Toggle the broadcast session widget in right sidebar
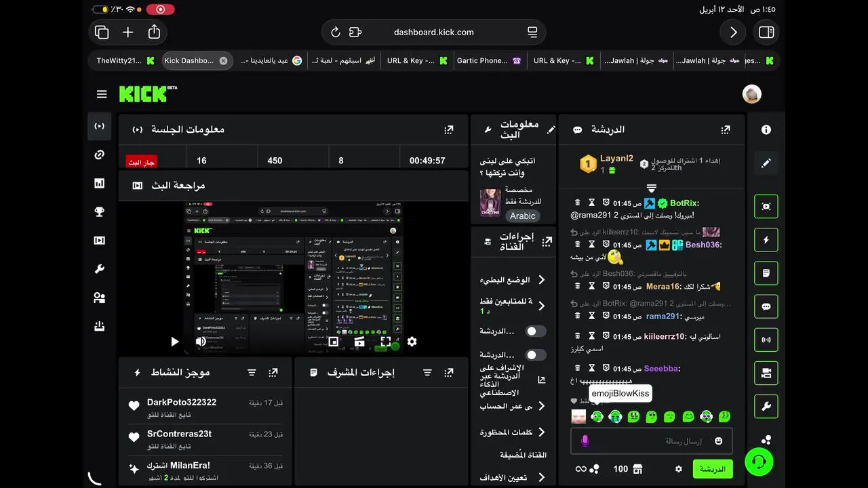This screenshot has height=488, width=868. (766, 340)
